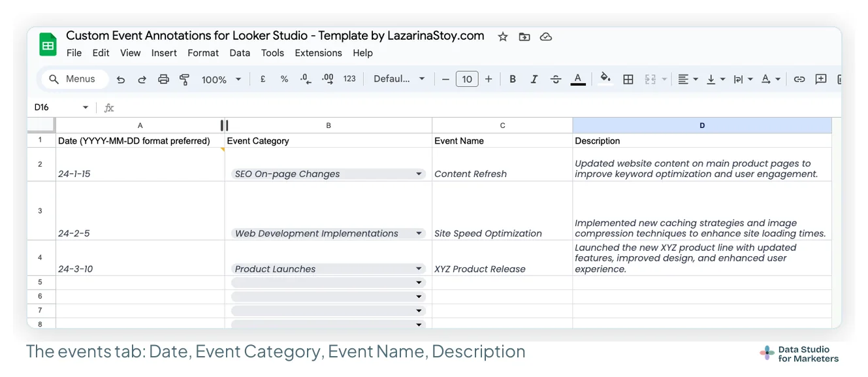868x377 pixels.
Task: Open the empty category dropdown in row 6
Action: pos(419,297)
